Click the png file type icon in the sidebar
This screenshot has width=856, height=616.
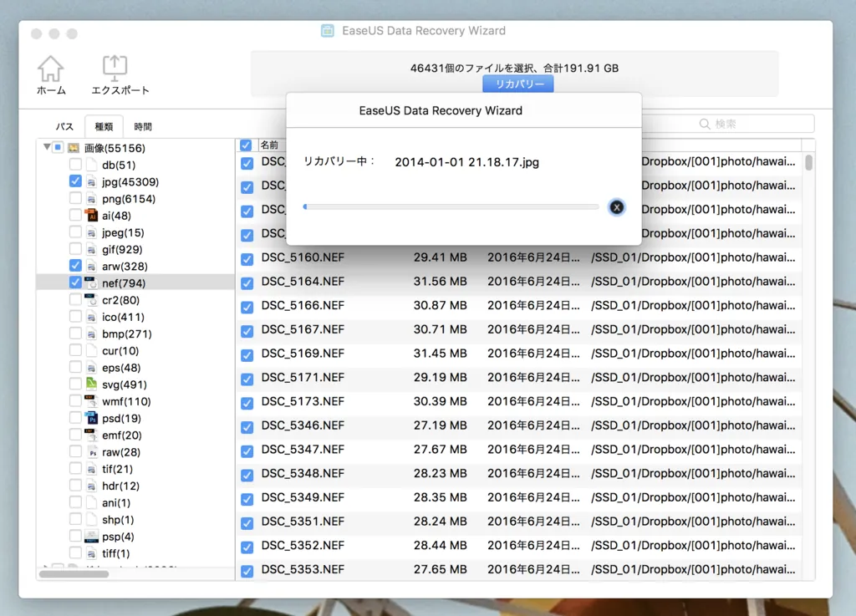click(x=91, y=198)
